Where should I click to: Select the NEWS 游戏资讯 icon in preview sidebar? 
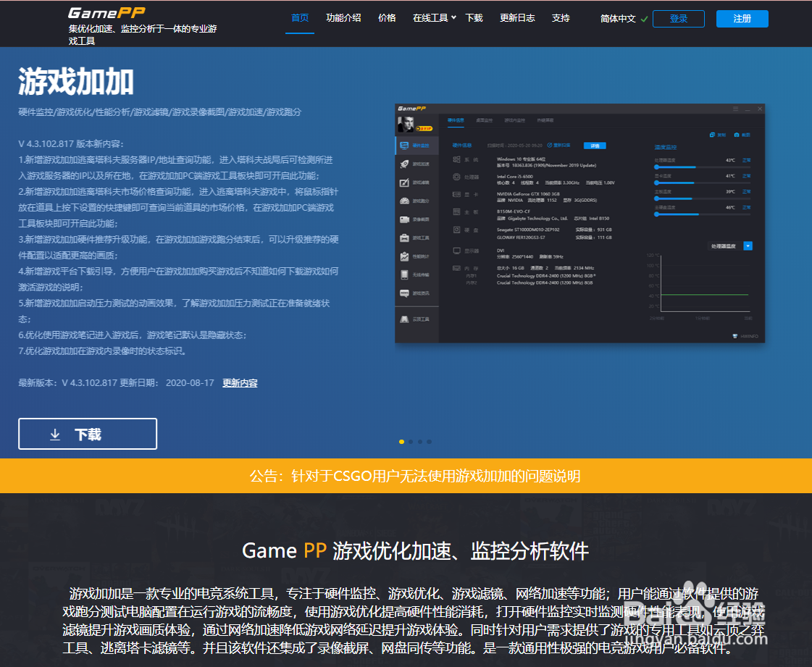click(x=404, y=293)
